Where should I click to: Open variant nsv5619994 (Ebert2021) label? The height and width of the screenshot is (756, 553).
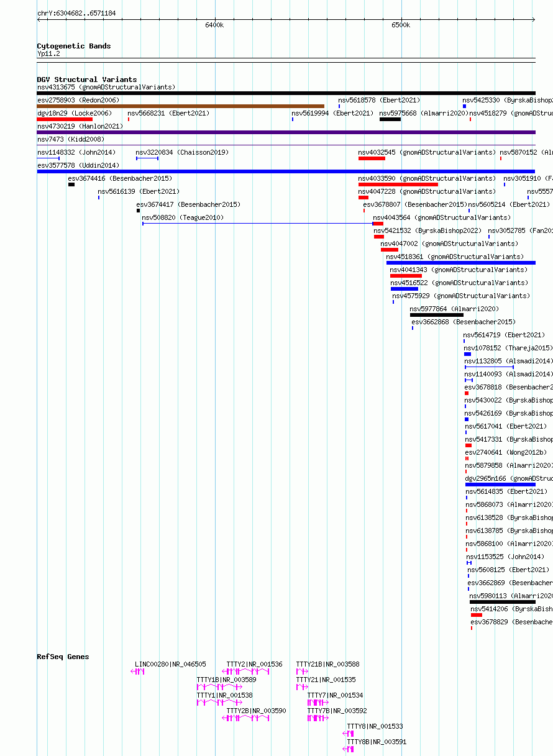(332, 113)
